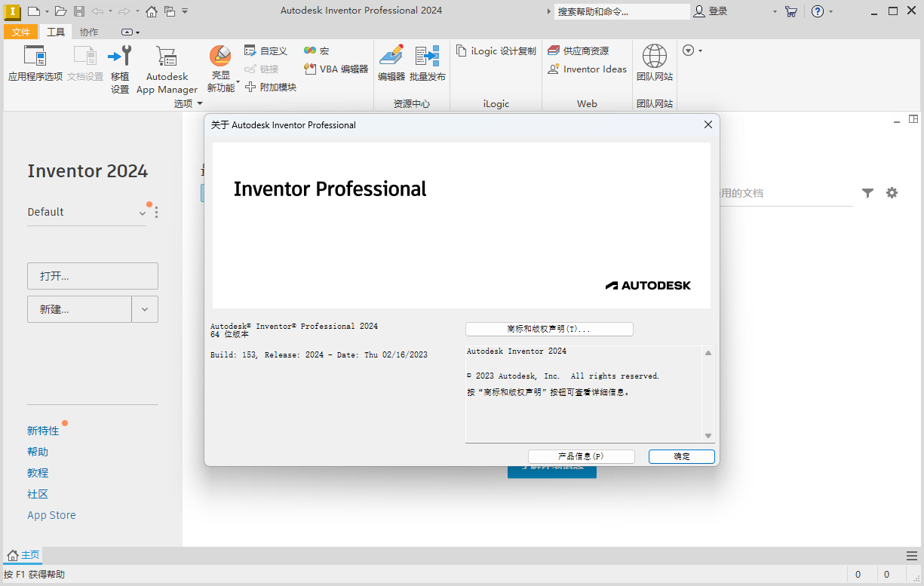Open 教程 tutorials link
The image size is (924, 586).
[38, 473]
